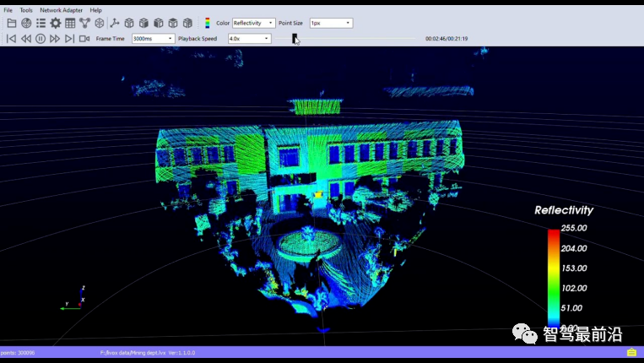Open the radar-style device manager icon
The width and height of the screenshot is (644, 363).
tap(25, 23)
